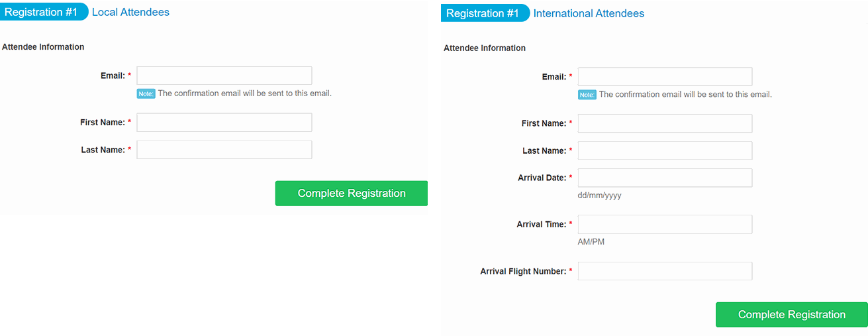Select the Last Name input in International form
Screen dimensions: 868x336
click(x=665, y=150)
